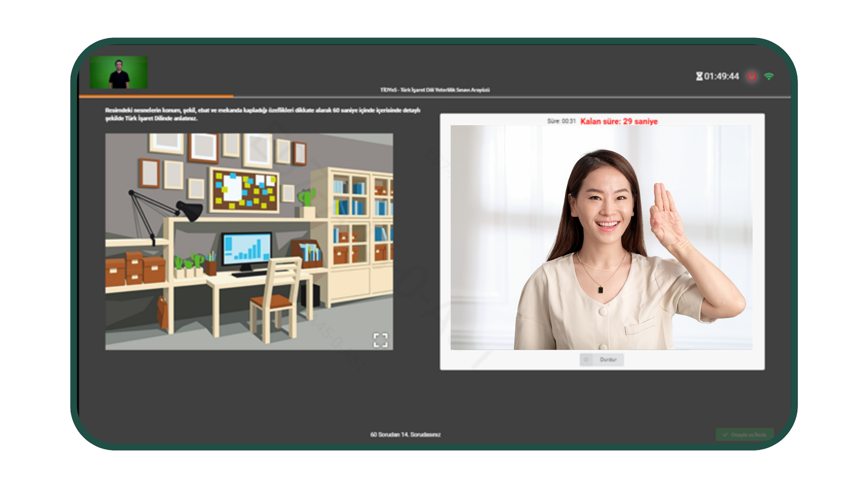Click the office room illustration image

coord(249,241)
